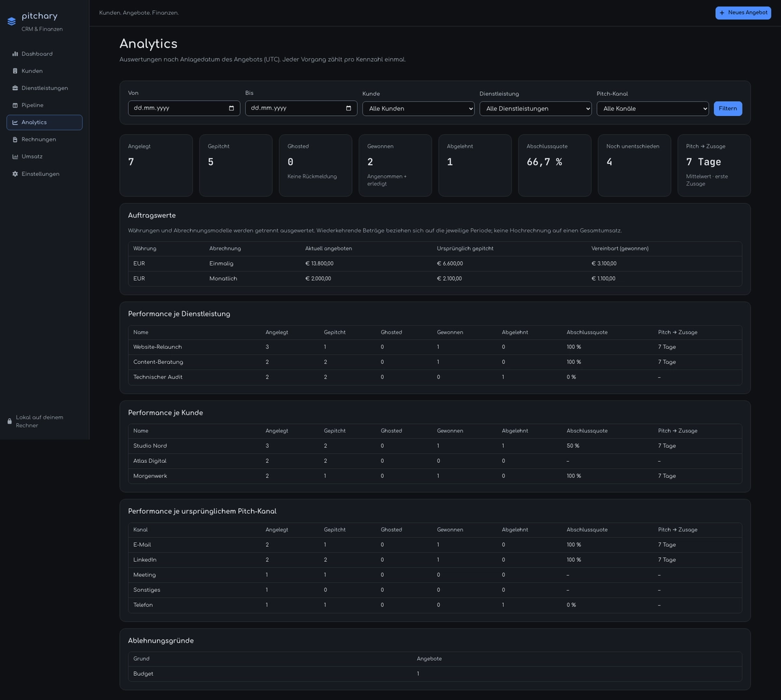Click the Monatlich billing cell
Image resolution: width=781 pixels, height=700 pixels.
(x=223, y=279)
